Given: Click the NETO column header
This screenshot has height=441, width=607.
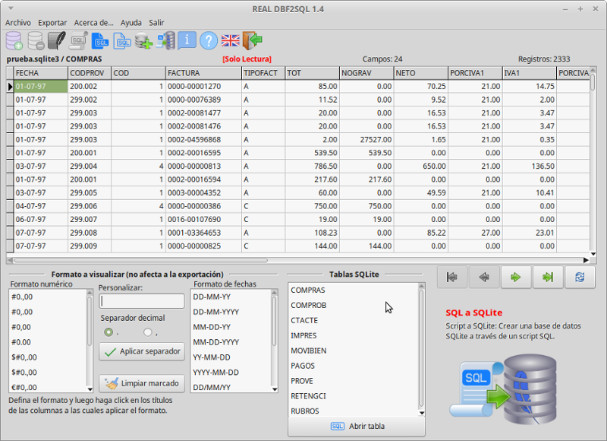Looking at the screenshot, I should [x=421, y=73].
